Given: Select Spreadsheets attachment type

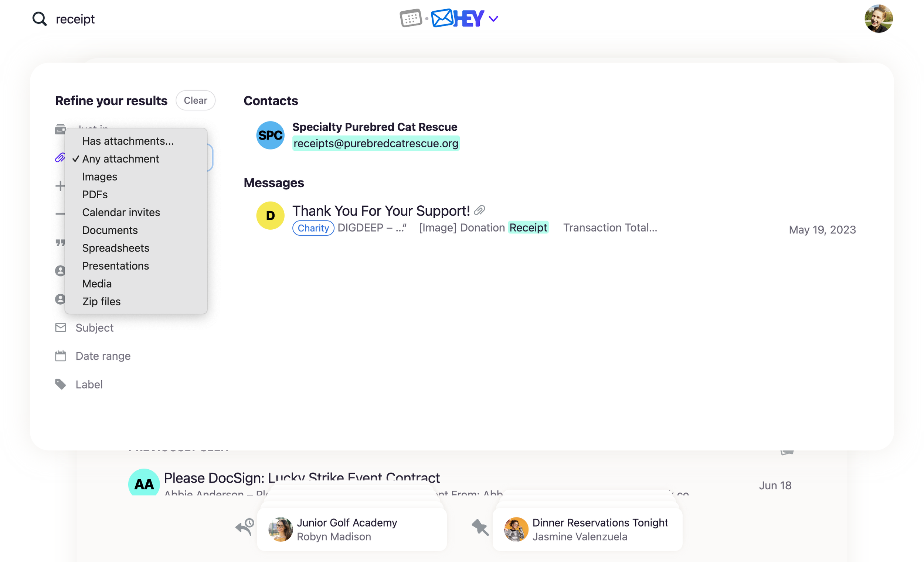Looking at the screenshot, I should point(115,248).
